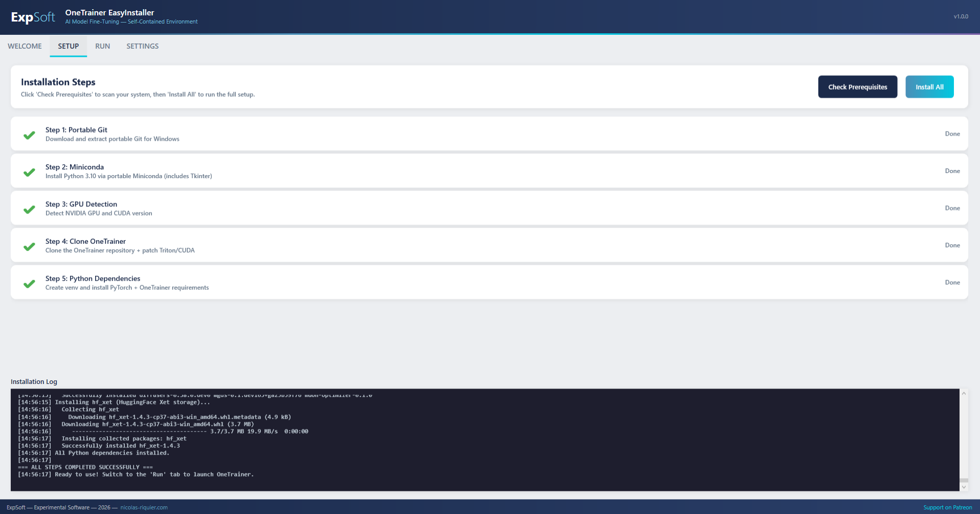Click the Check Prerequisites button

coord(858,87)
